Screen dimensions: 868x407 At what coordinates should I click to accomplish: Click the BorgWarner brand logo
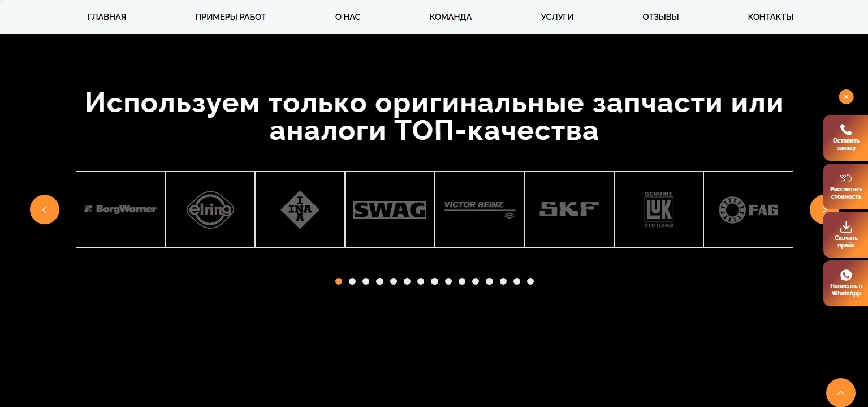point(120,209)
